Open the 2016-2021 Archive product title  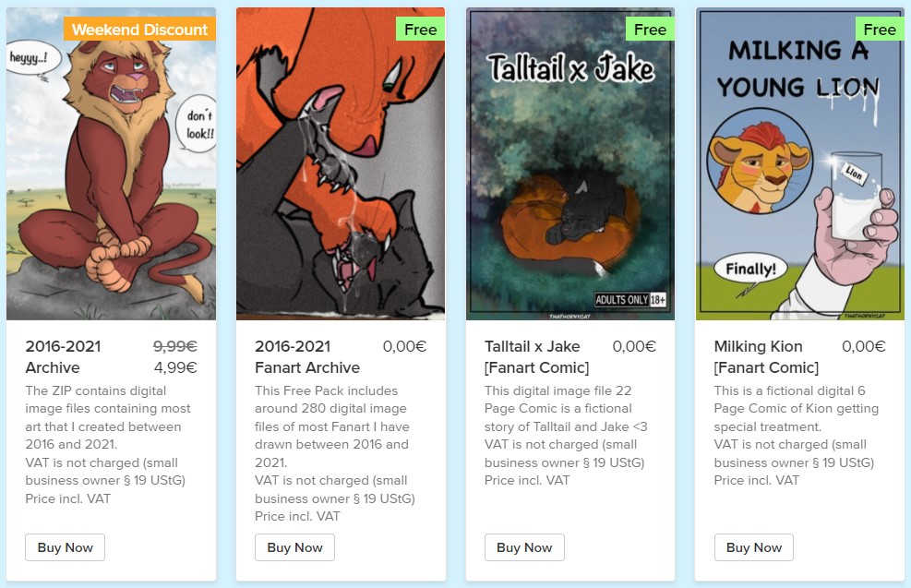[63, 356]
